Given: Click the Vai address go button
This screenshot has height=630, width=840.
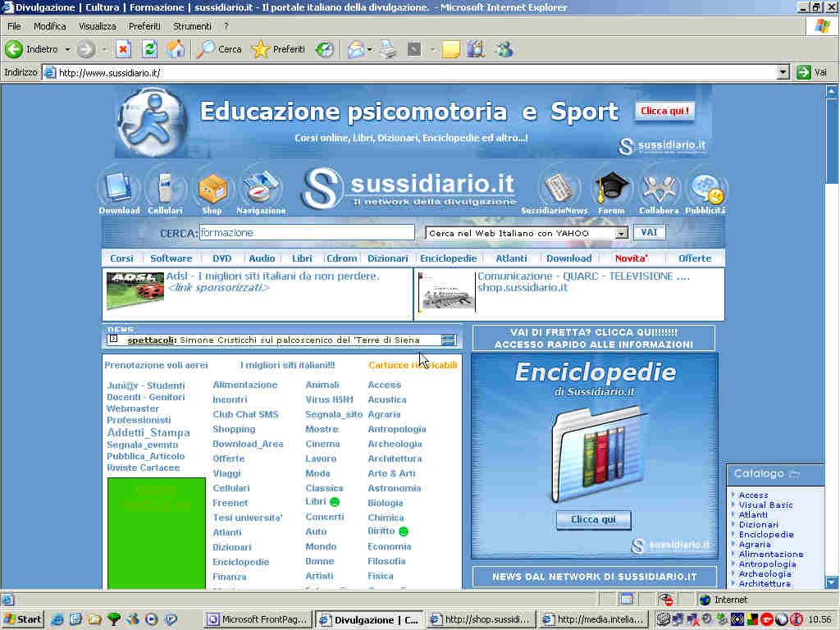Looking at the screenshot, I should click(x=813, y=72).
